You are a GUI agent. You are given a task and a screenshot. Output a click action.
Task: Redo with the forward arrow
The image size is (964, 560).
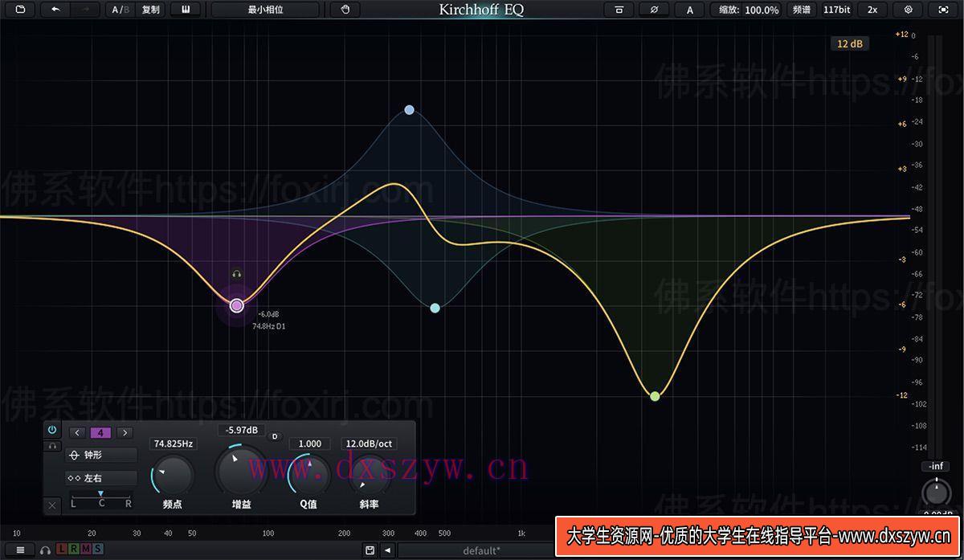coord(86,10)
